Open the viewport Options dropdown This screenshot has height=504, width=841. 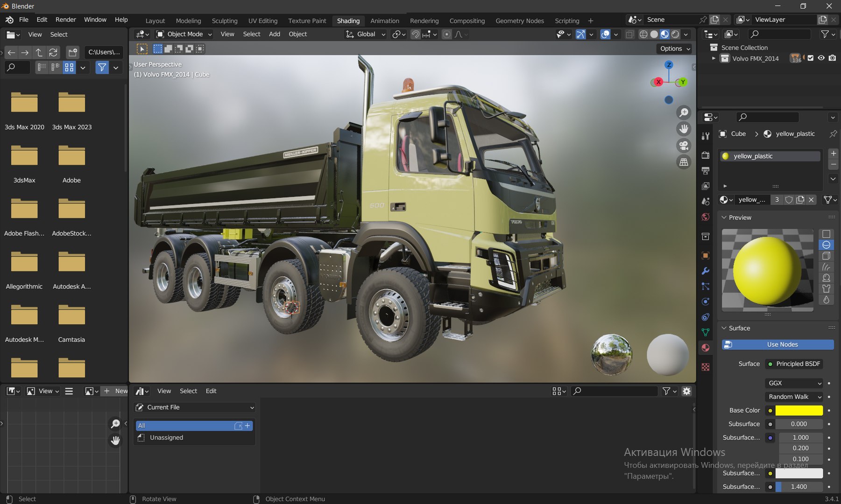(x=675, y=49)
